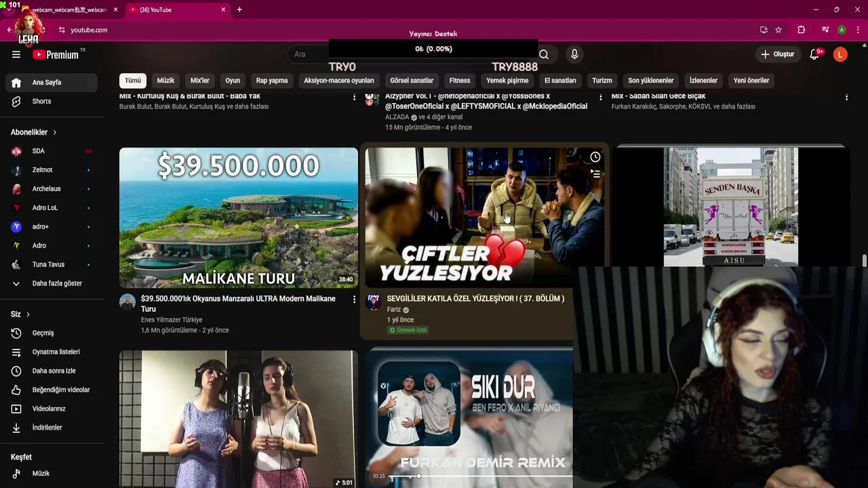Select the Turizm filter chip
Screen dimensions: 868x488
tap(602, 81)
